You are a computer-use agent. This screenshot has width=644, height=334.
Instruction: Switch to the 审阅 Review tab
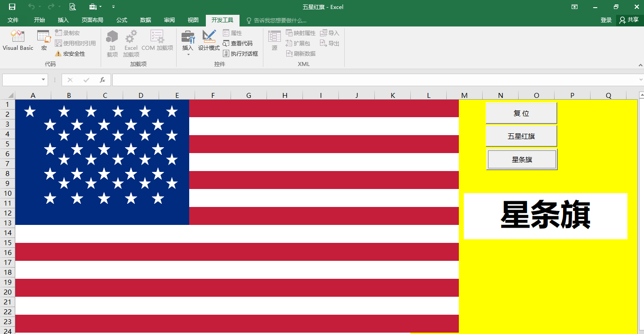(x=169, y=20)
